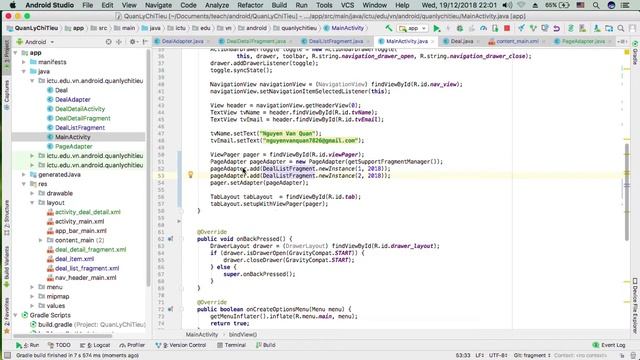640x360 pixels.
Task: Click the Project panel horizontal scrollbar
Action: click(63, 336)
